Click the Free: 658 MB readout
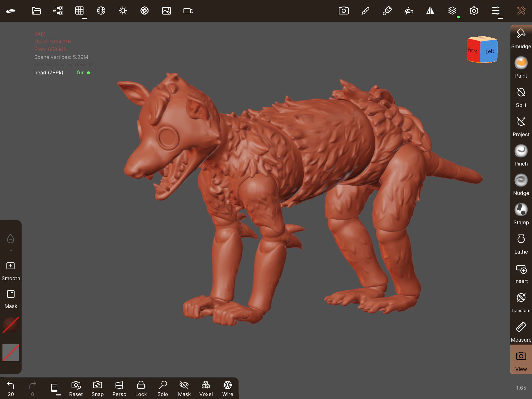 [50, 50]
